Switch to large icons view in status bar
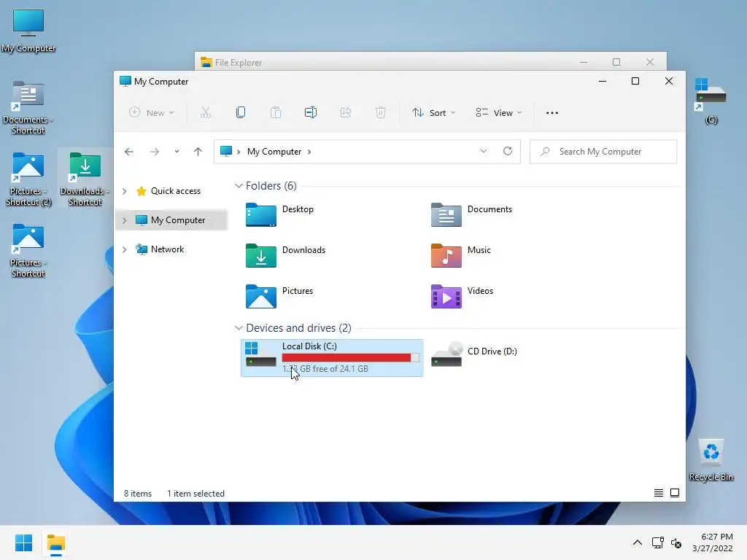This screenshot has width=747, height=560. (x=675, y=493)
